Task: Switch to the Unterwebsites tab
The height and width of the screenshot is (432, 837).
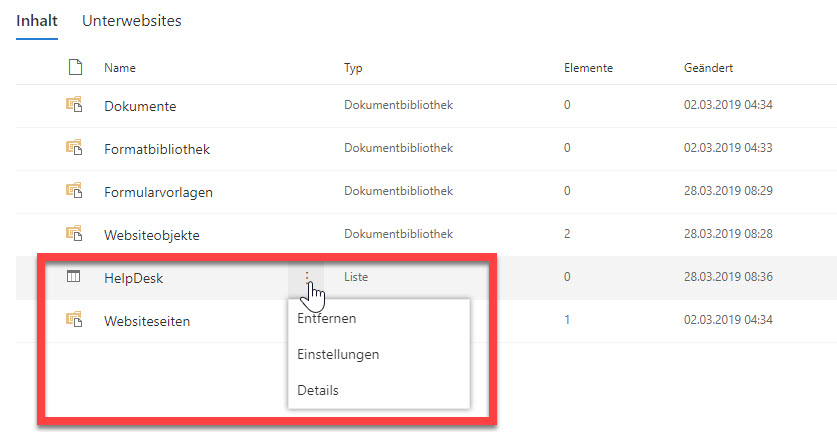Action: (132, 21)
